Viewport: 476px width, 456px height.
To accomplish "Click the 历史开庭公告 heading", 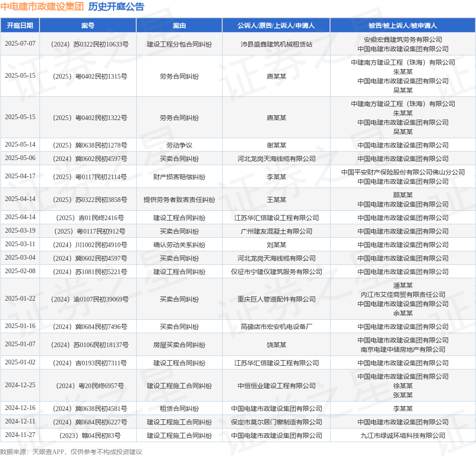I will 116,7.
